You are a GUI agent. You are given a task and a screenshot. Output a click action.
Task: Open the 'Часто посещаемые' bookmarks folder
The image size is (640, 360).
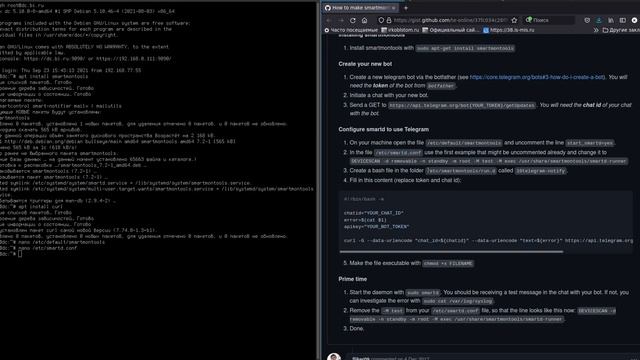[x=351, y=30]
